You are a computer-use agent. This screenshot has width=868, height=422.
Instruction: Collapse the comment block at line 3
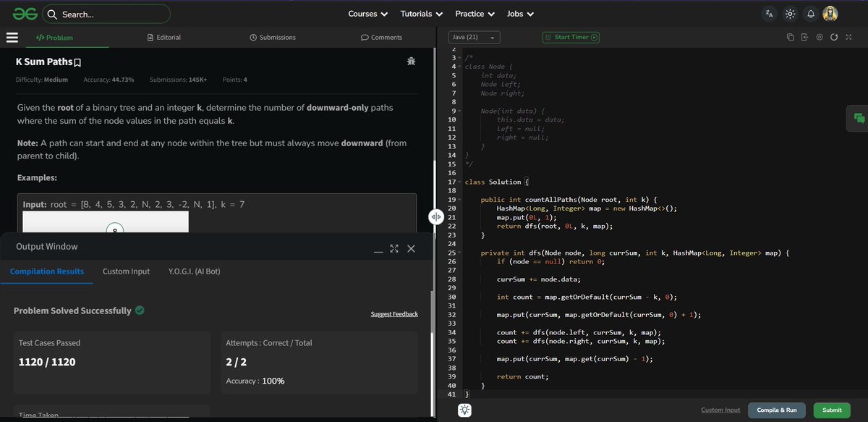(x=459, y=57)
